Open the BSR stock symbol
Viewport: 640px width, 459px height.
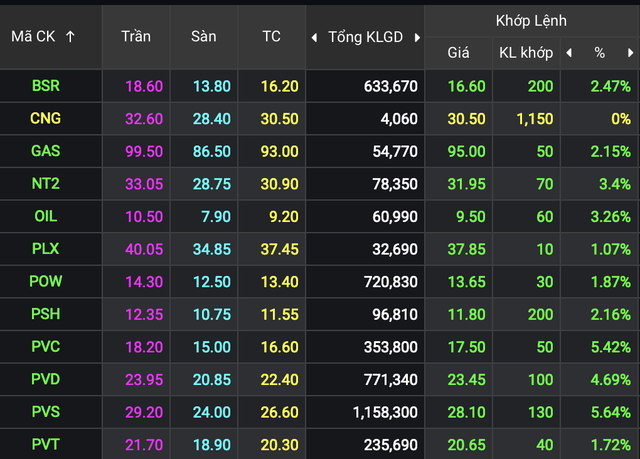pos(45,87)
